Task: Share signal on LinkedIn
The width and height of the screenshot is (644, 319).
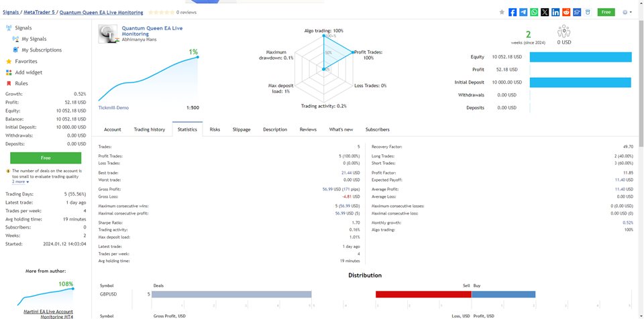Action: pyautogui.click(x=555, y=12)
